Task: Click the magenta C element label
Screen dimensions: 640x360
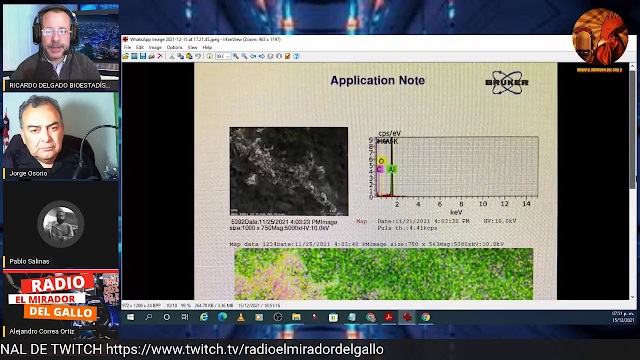Action: click(x=380, y=169)
